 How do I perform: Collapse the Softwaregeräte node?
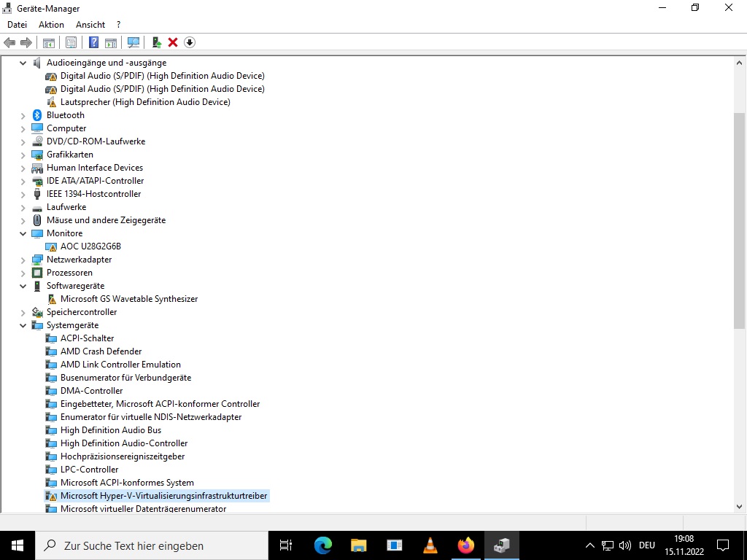23,286
